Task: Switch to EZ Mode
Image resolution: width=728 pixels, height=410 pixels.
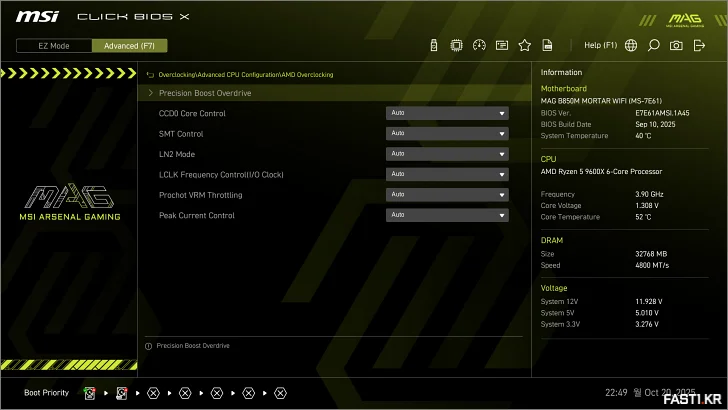Action: [54, 46]
